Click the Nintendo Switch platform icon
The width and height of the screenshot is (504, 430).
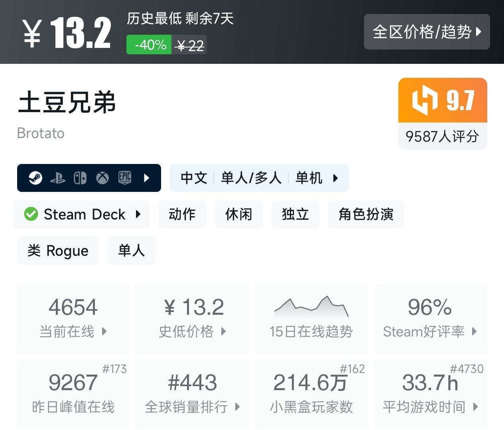coord(80,178)
